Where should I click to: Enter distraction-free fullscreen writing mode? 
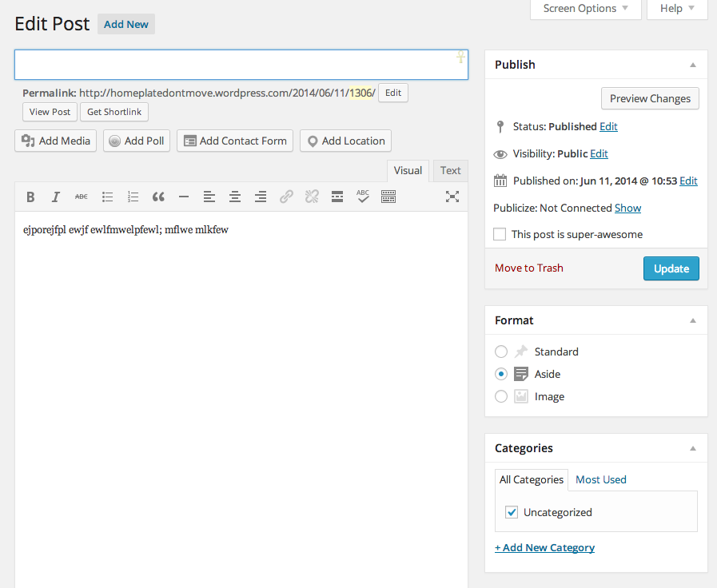[452, 197]
